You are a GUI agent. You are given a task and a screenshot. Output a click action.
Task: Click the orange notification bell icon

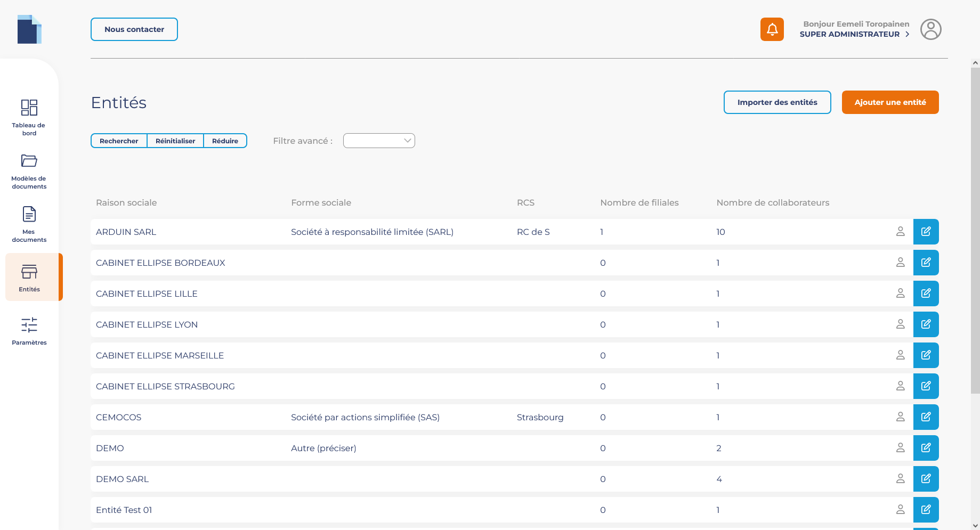pos(772,29)
